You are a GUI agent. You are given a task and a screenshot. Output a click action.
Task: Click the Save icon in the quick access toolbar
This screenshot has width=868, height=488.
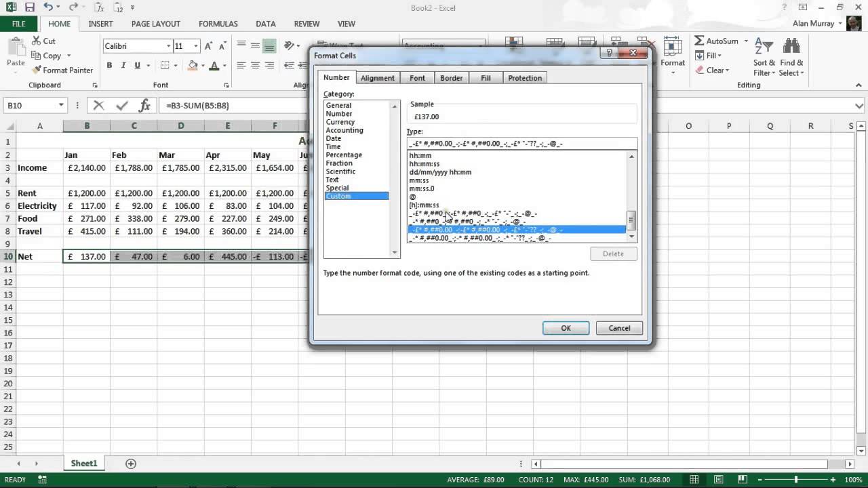coord(29,7)
